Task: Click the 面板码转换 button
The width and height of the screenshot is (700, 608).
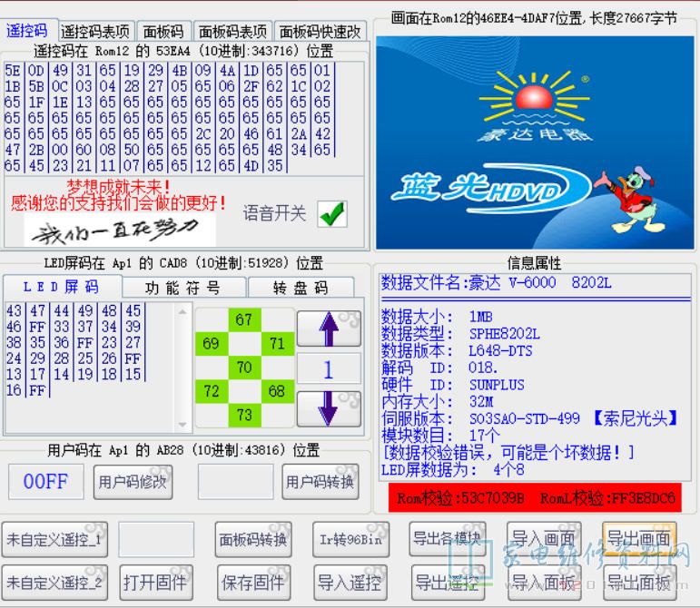Action: pyautogui.click(x=253, y=540)
